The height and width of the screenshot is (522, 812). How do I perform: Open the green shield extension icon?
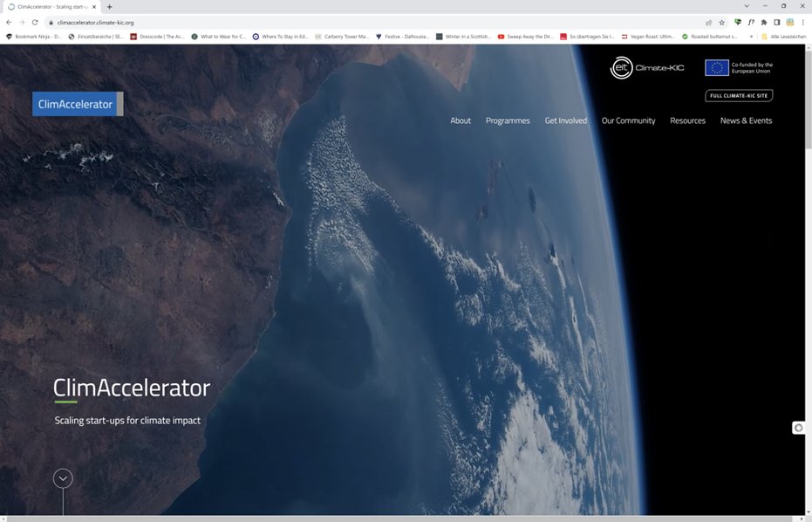tap(738, 23)
